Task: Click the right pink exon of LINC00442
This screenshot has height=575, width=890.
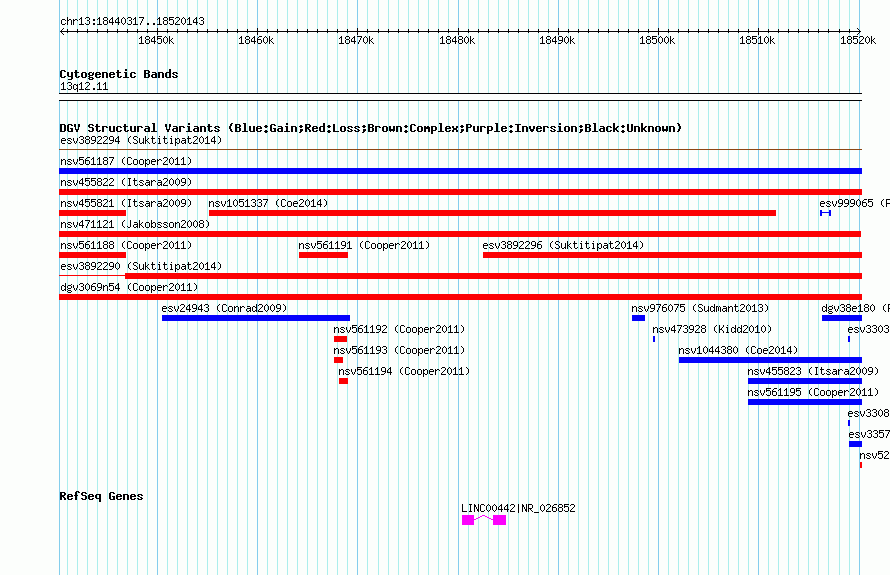Action: (x=499, y=520)
